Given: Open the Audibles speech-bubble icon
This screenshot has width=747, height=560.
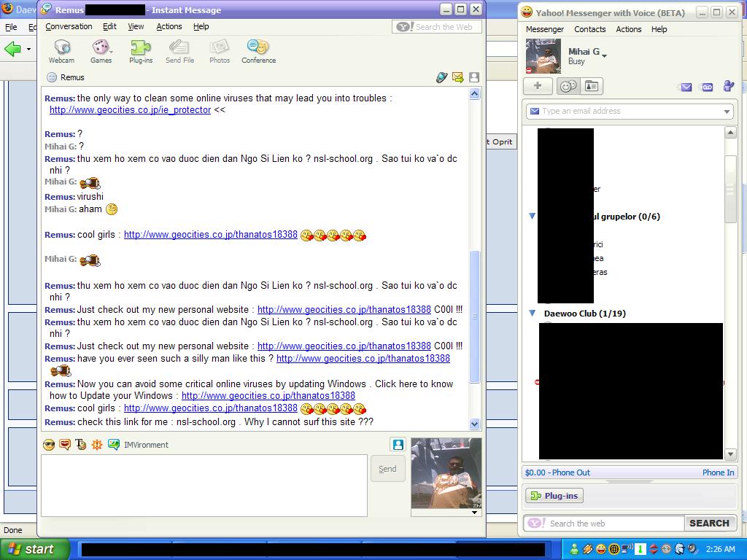Looking at the screenshot, I should [x=65, y=445].
